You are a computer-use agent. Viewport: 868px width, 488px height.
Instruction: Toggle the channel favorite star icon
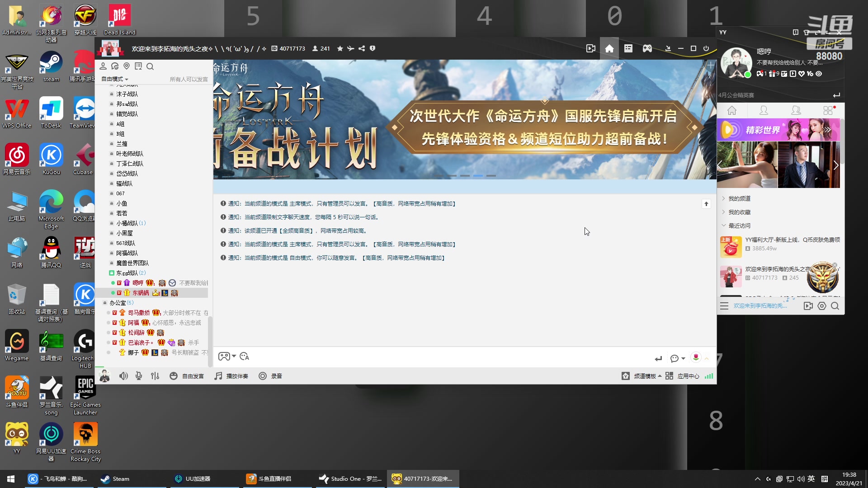pyautogui.click(x=340, y=48)
